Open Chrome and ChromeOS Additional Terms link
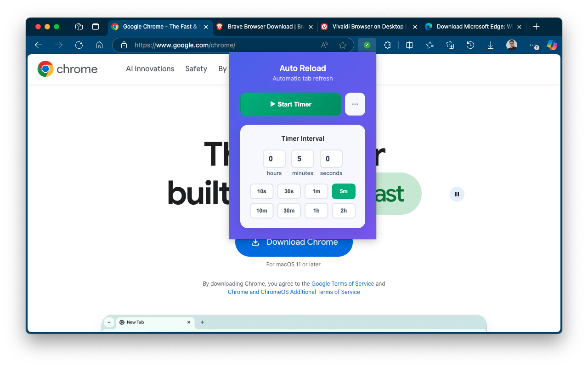Image resolution: width=588 pixels, height=368 pixels. pos(294,292)
